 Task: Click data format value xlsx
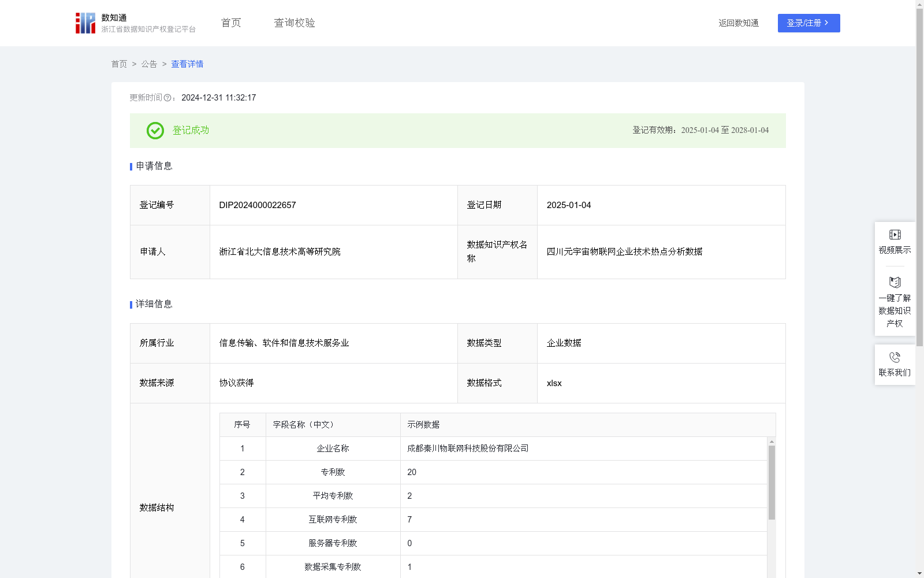point(554,383)
